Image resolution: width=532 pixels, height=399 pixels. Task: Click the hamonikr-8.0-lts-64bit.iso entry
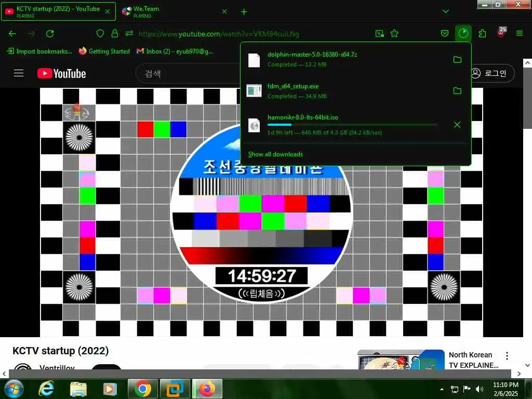(x=346, y=125)
